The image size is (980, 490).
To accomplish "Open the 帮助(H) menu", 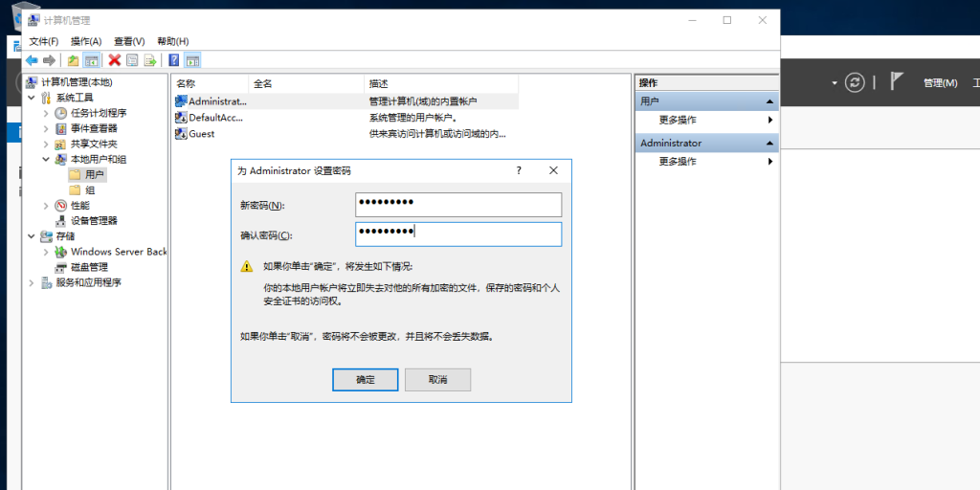I will pyautogui.click(x=173, y=41).
